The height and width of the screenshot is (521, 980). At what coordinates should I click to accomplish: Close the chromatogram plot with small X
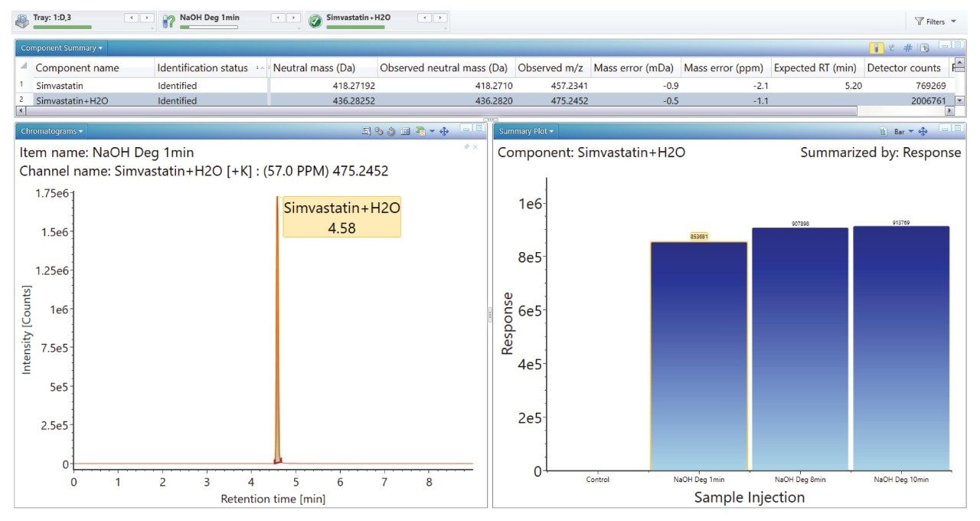(x=475, y=146)
